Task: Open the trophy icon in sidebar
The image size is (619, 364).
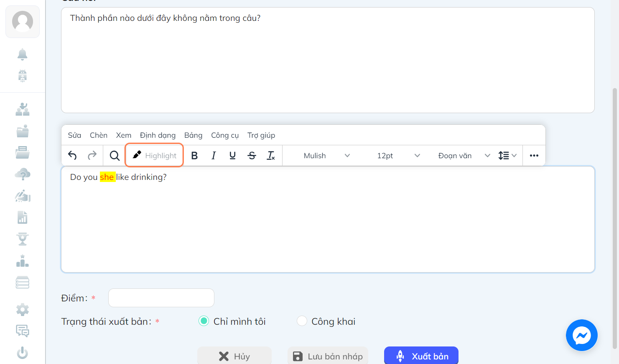Action: coord(23,239)
